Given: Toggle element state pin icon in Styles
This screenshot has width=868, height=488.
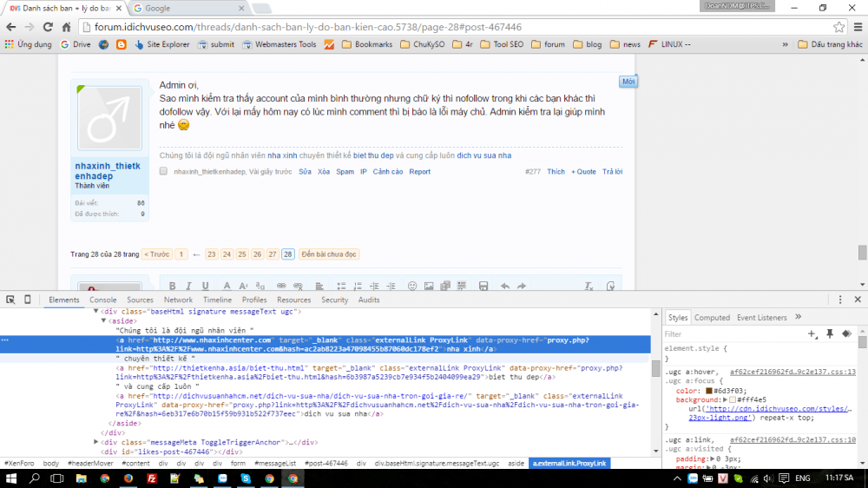Looking at the screenshot, I should (x=830, y=334).
